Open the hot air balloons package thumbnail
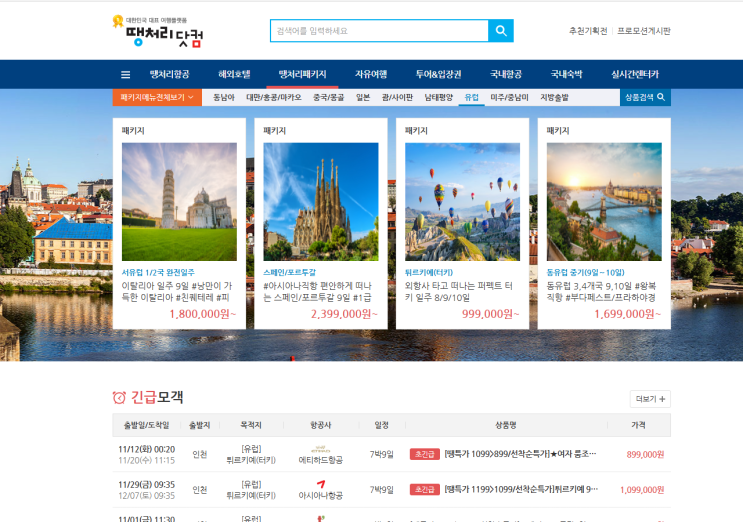Screen dimensions: 743x522 (462, 202)
